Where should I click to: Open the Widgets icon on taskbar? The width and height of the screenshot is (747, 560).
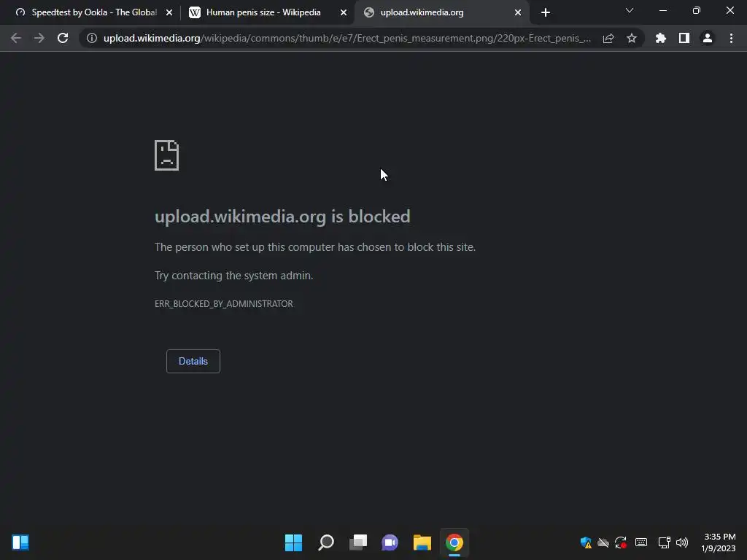click(x=20, y=542)
